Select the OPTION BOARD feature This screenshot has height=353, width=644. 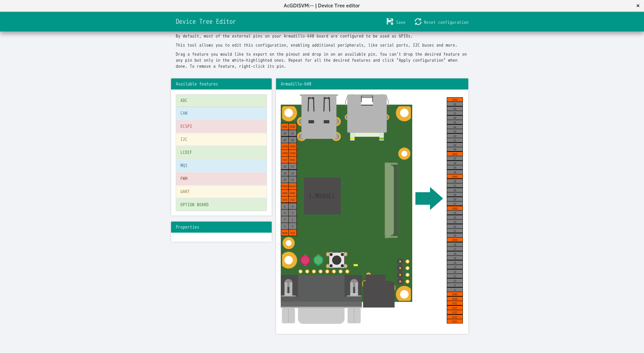click(x=221, y=205)
